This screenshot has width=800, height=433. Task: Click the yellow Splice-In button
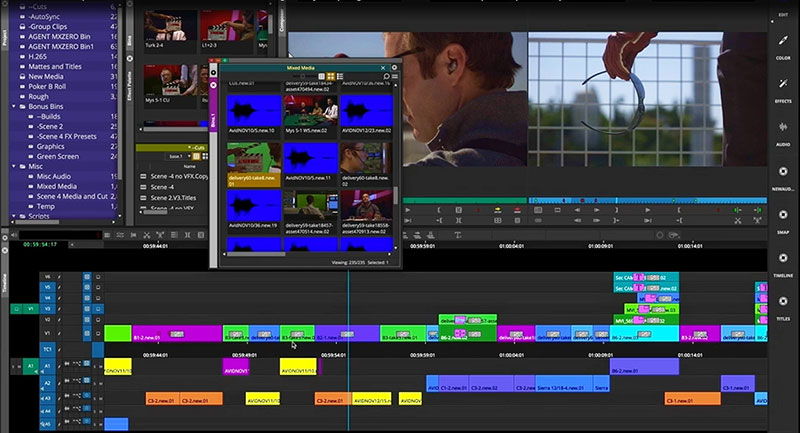(497, 210)
